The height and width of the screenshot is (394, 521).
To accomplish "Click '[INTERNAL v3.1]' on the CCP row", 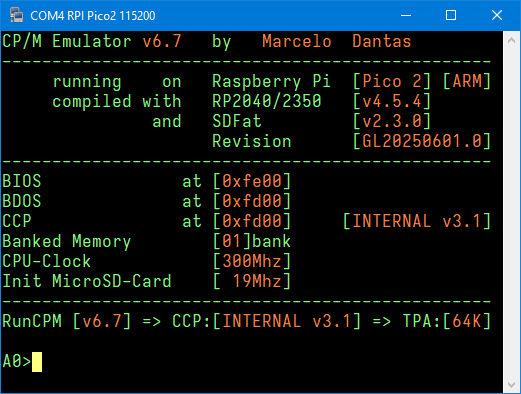I will 417,221.
